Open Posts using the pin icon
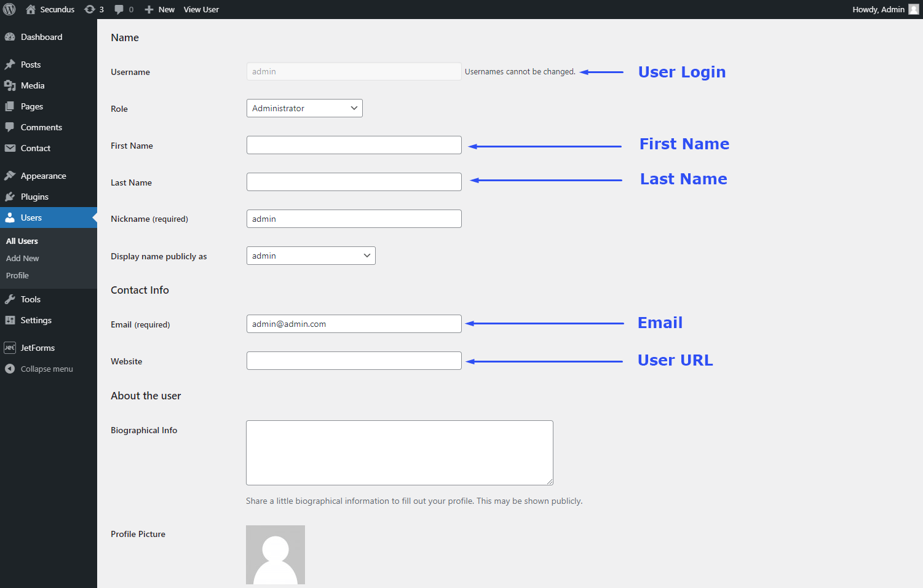 (x=10, y=64)
